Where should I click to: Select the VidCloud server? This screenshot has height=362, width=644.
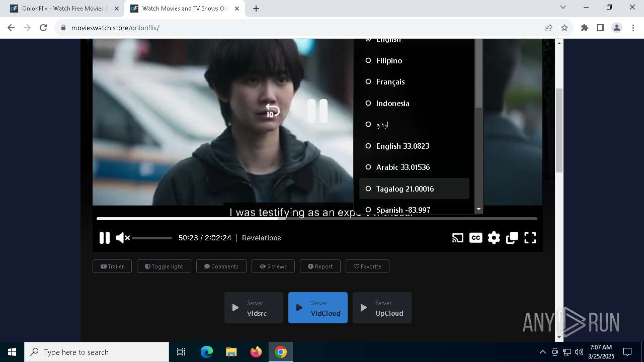[x=318, y=308]
